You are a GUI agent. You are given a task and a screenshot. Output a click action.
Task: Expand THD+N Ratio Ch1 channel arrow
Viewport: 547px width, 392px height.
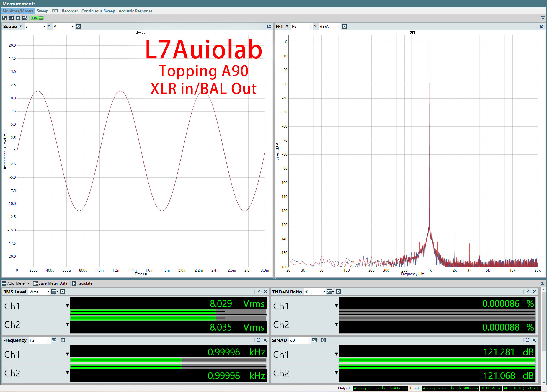pyautogui.click(x=336, y=306)
